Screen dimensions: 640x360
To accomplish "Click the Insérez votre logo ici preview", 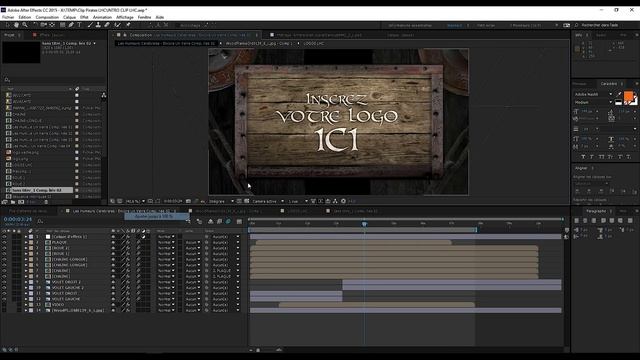I will coord(338,122).
